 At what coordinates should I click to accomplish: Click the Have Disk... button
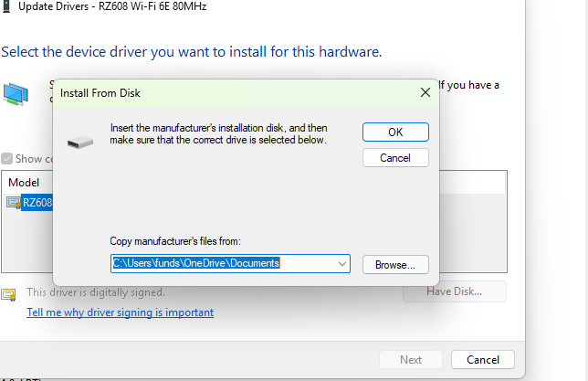(455, 292)
